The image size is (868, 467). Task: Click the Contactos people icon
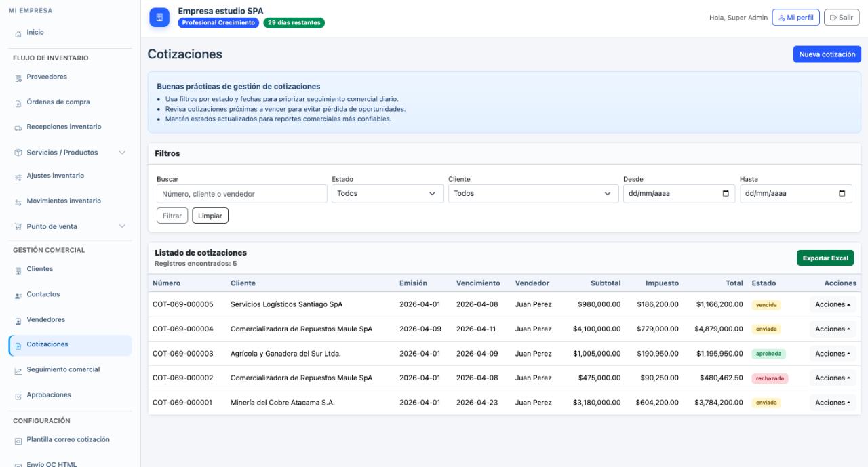18,296
